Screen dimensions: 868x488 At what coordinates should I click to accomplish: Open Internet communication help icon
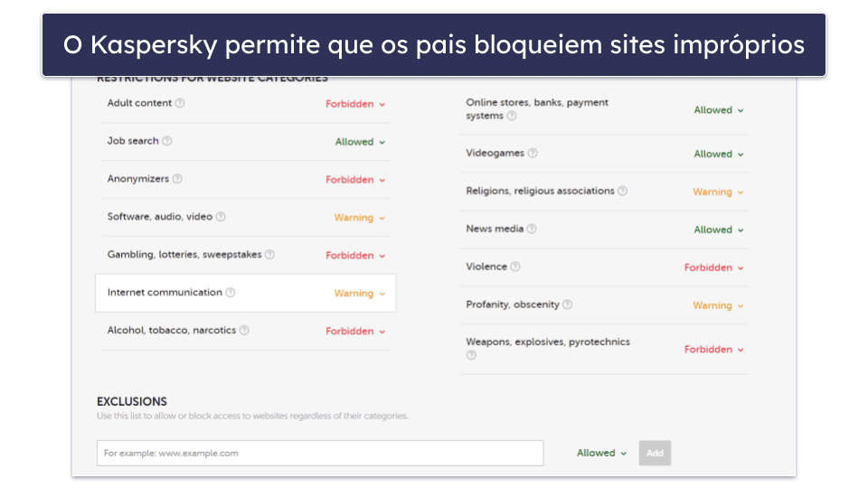[x=231, y=292]
